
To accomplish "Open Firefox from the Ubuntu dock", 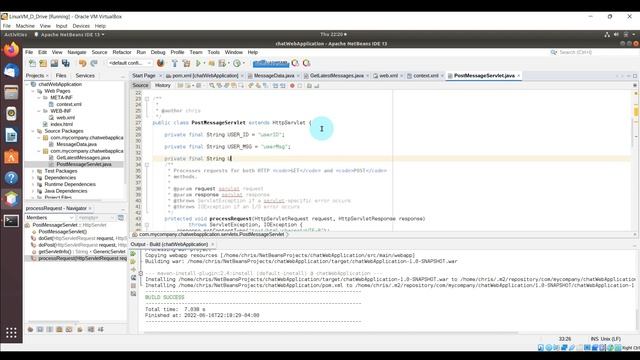I will pos(11,49).
